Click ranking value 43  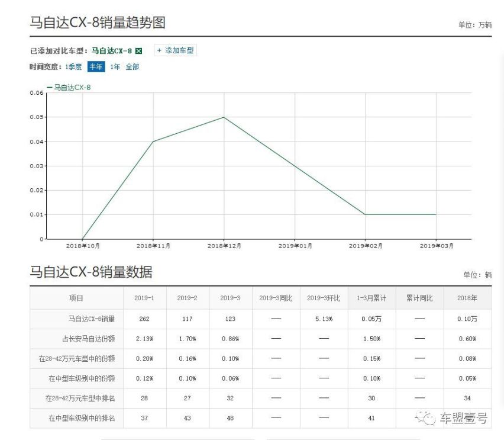[x=188, y=418]
